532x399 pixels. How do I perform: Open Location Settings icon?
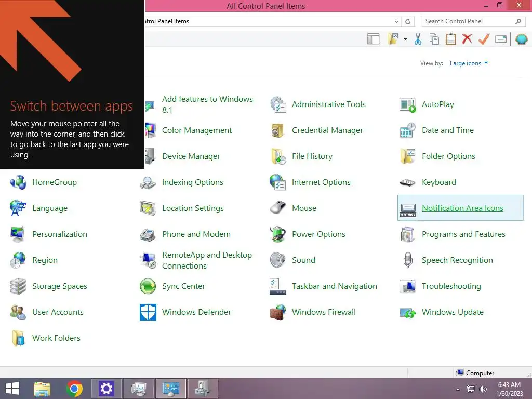148,208
